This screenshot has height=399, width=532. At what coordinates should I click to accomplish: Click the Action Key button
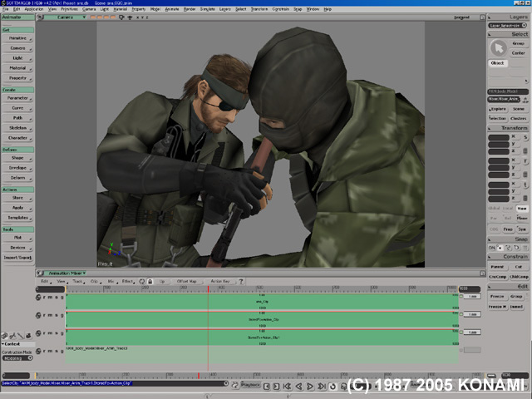pos(220,281)
